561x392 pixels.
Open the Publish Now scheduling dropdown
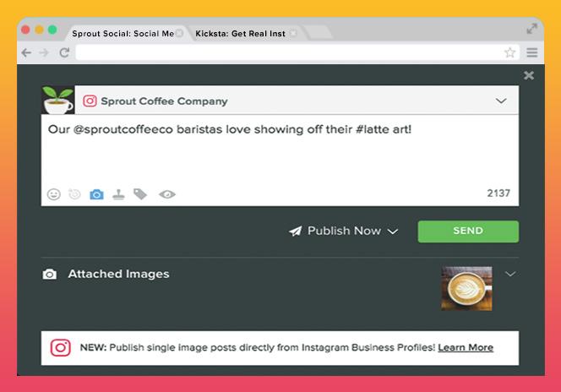pyautogui.click(x=393, y=231)
